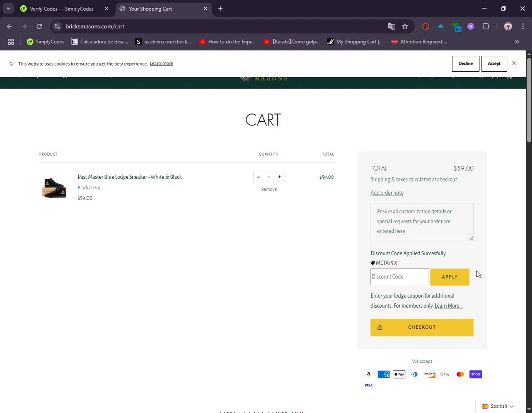
Task: Click the Discount Code input field
Action: [x=400, y=277]
